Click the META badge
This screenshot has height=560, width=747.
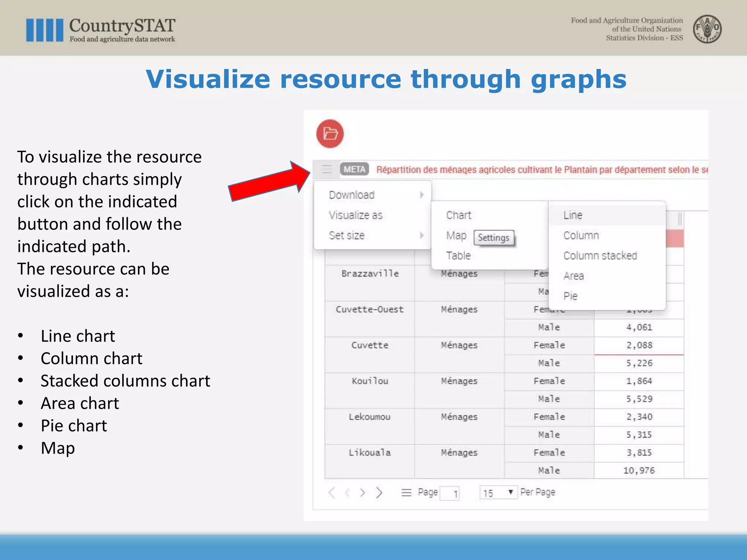click(x=354, y=169)
